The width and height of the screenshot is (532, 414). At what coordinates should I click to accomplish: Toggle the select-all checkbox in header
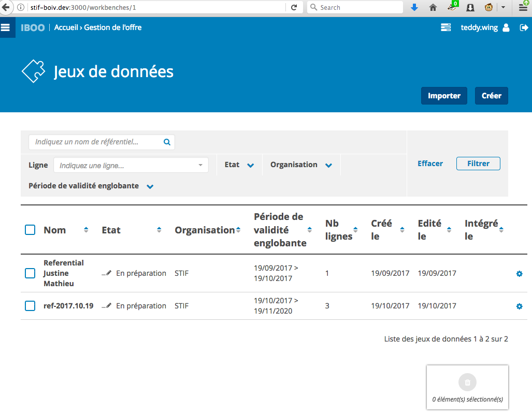tap(30, 230)
